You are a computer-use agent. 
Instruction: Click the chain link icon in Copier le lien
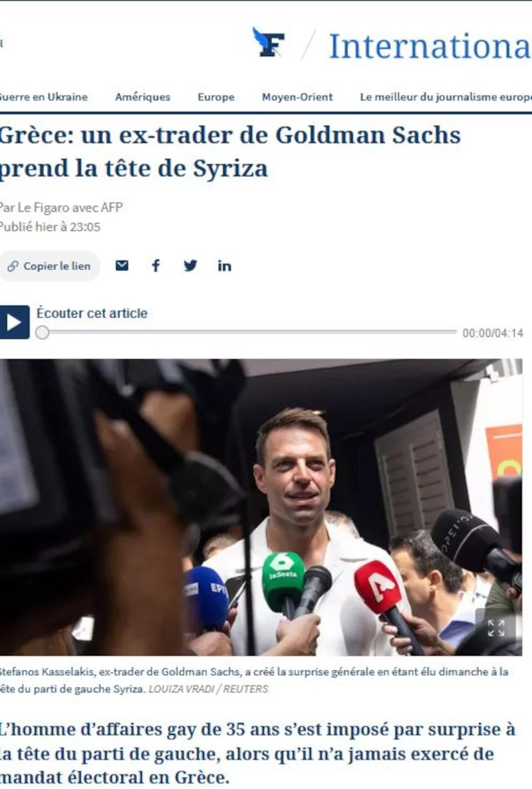pyautogui.click(x=13, y=266)
